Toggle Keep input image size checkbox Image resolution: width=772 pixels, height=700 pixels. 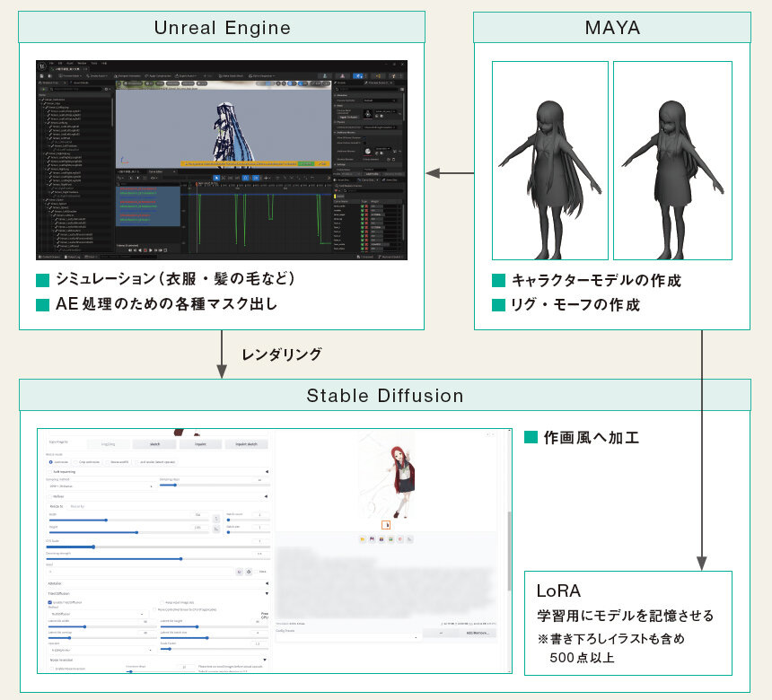click(162, 602)
